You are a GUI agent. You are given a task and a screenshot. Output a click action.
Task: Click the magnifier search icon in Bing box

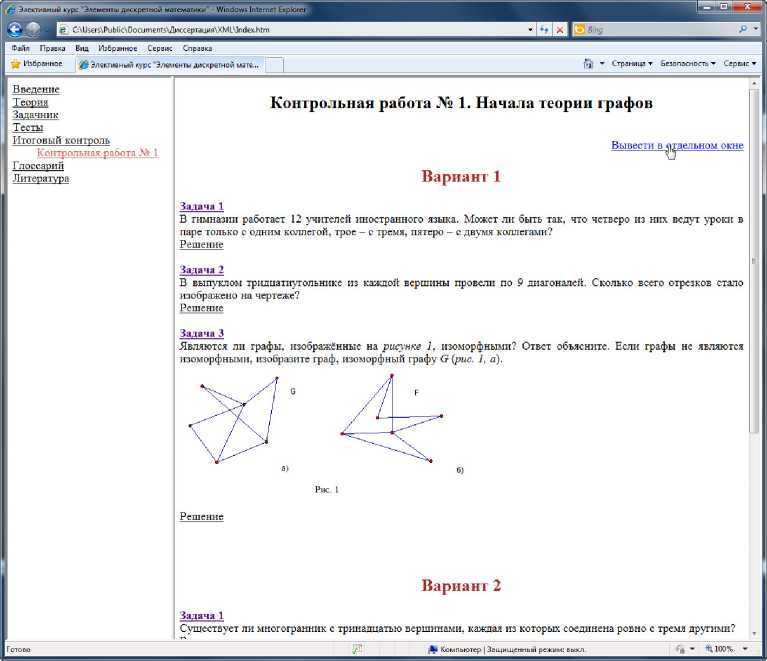(744, 29)
